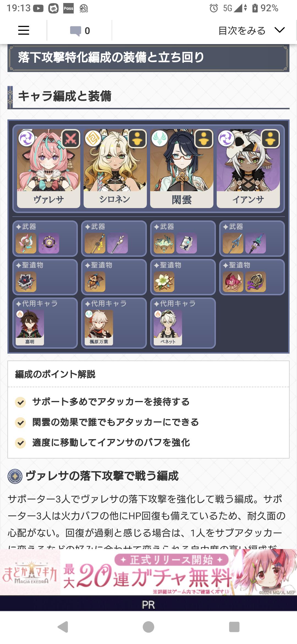
Task: Tap the chevron beside 目次をみる
Action: pyautogui.click(x=279, y=30)
